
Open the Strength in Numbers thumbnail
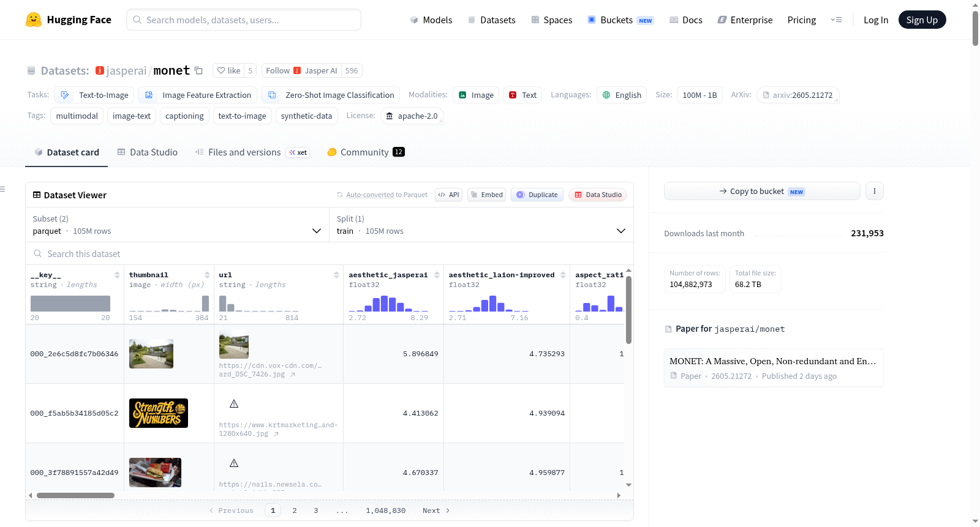click(x=159, y=413)
